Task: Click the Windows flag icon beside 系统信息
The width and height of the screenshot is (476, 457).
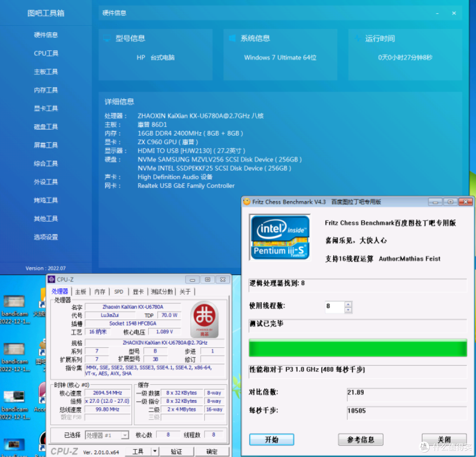Action: 232,38
